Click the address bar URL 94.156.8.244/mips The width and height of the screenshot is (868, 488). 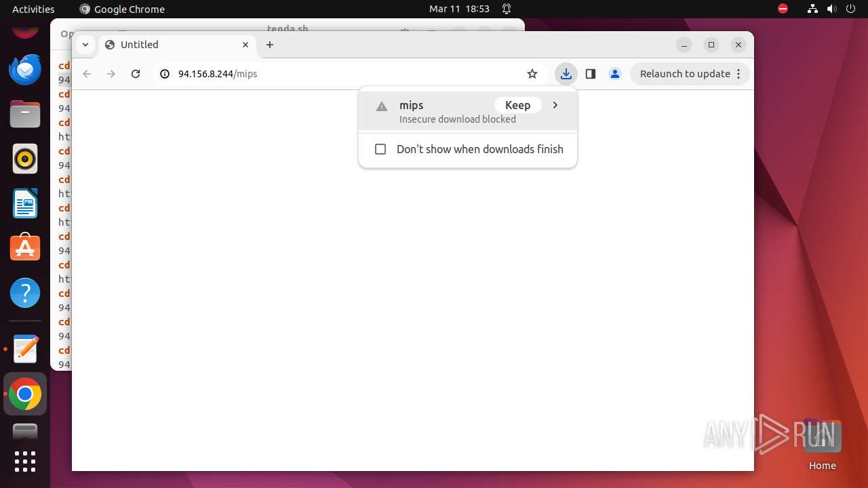[218, 74]
